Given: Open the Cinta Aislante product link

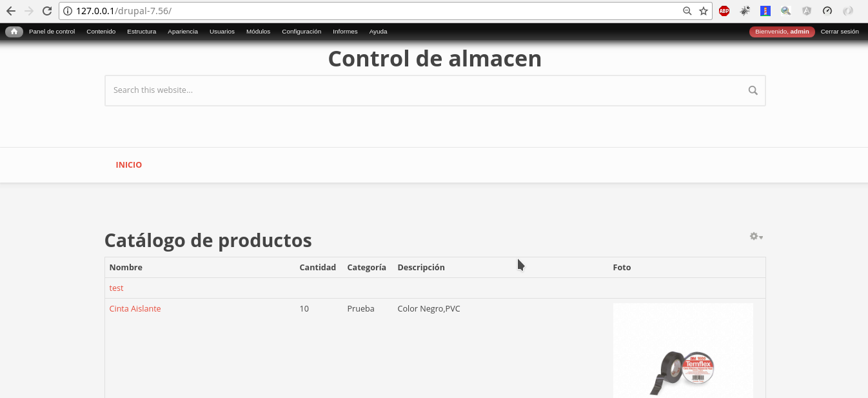Looking at the screenshot, I should tap(135, 309).
